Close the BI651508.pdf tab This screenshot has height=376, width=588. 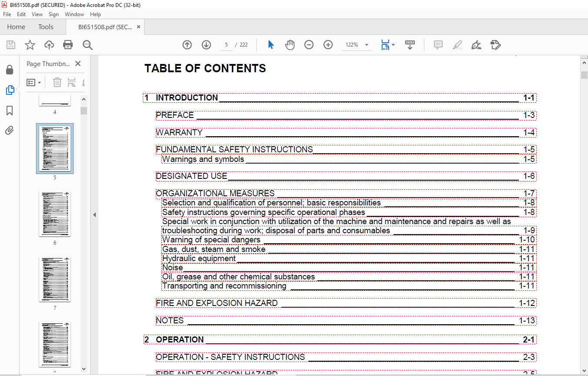coord(138,27)
